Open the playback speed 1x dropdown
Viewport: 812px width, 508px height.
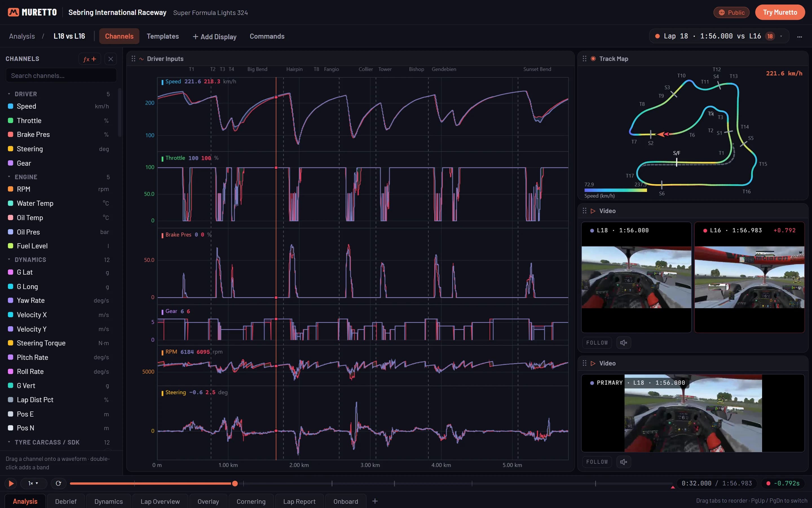[x=33, y=483]
